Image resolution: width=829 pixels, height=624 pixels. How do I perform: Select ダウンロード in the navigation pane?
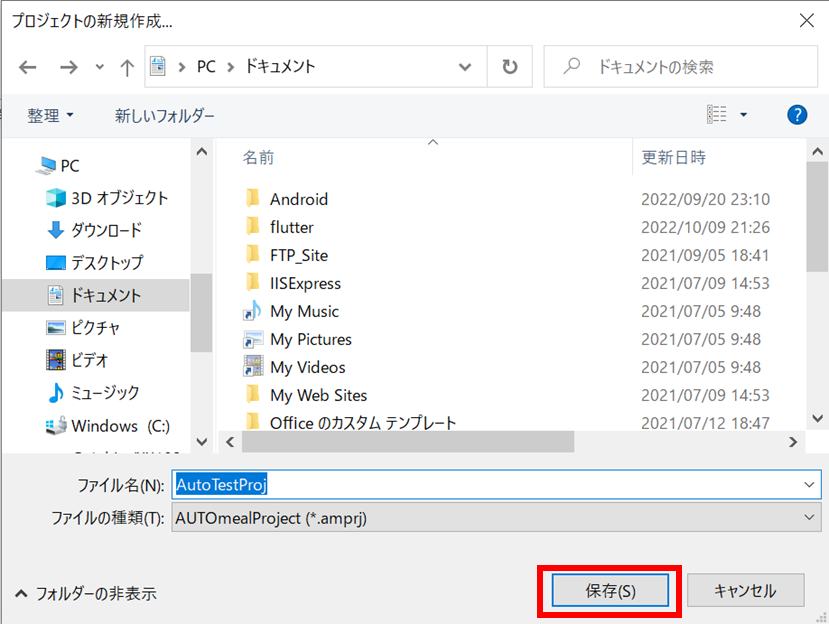106,230
